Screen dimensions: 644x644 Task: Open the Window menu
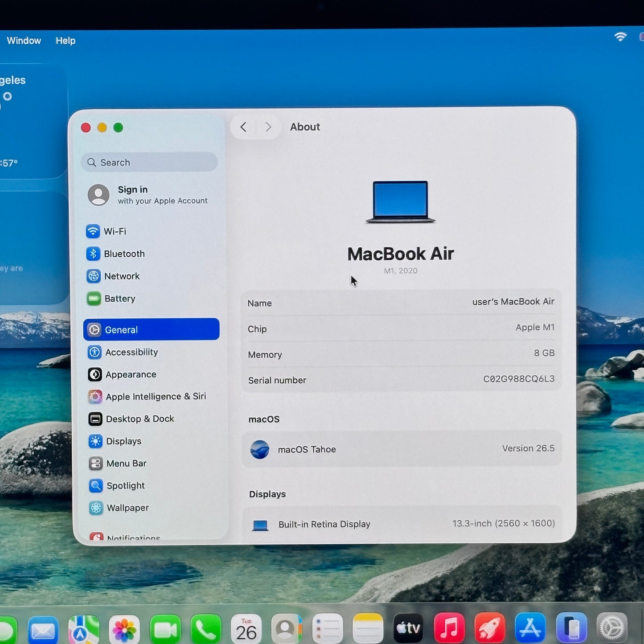click(x=24, y=41)
